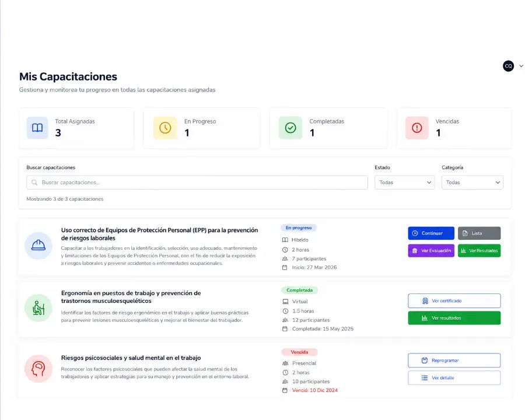Click the Mostrando 3 de 3 capacitaciones text

[65, 199]
